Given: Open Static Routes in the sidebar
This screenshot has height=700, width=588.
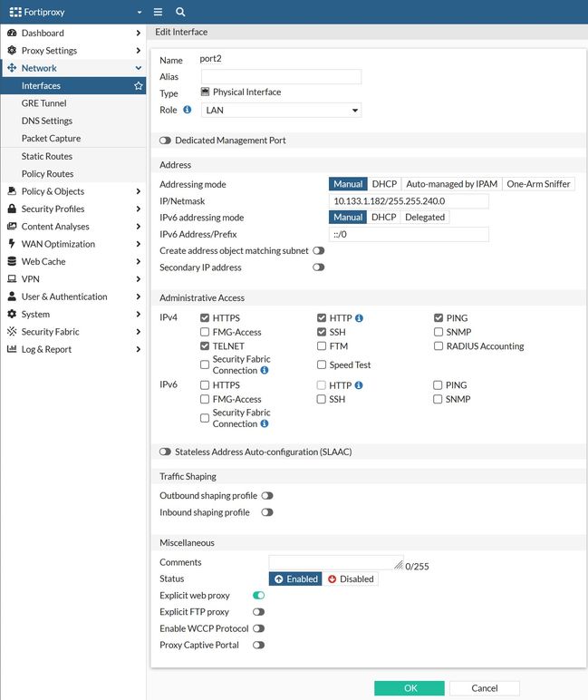Looking at the screenshot, I should coord(47,156).
